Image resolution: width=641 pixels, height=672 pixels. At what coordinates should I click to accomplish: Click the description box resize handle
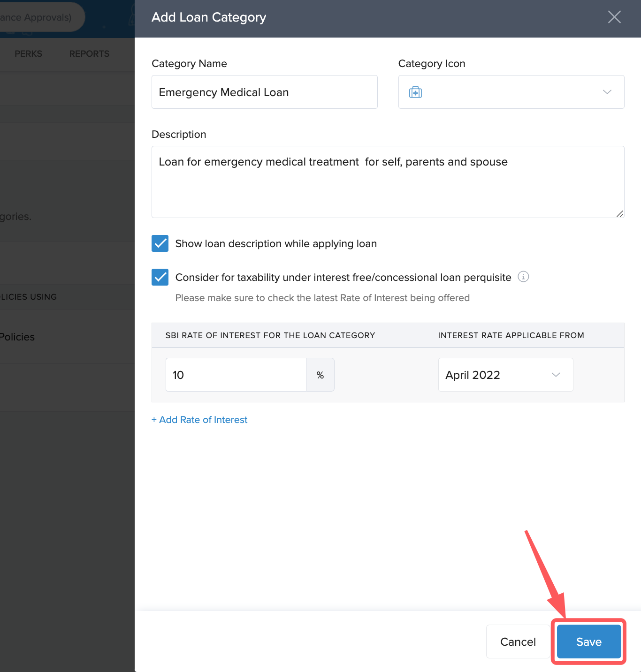(x=619, y=213)
